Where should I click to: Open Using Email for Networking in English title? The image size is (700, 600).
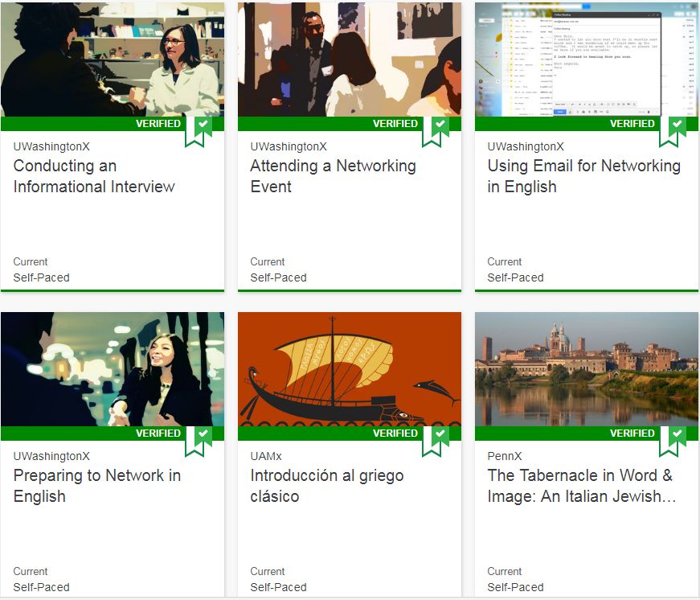(583, 176)
